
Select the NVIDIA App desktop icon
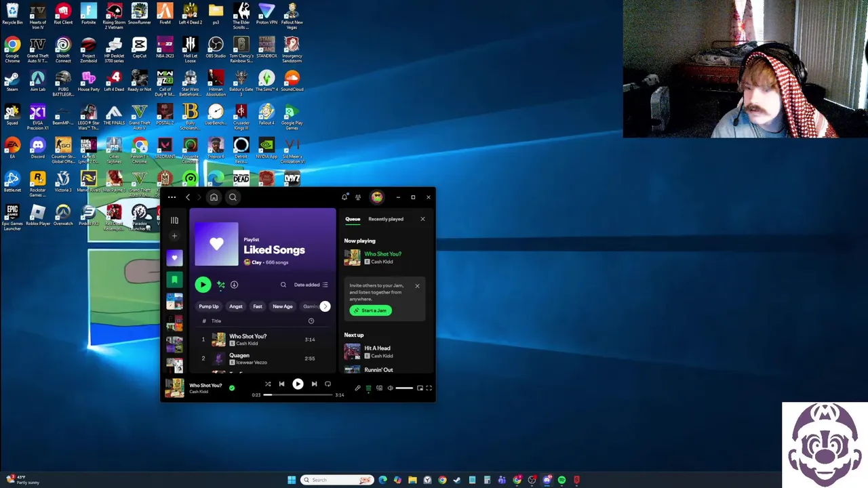[x=267, y=148]
